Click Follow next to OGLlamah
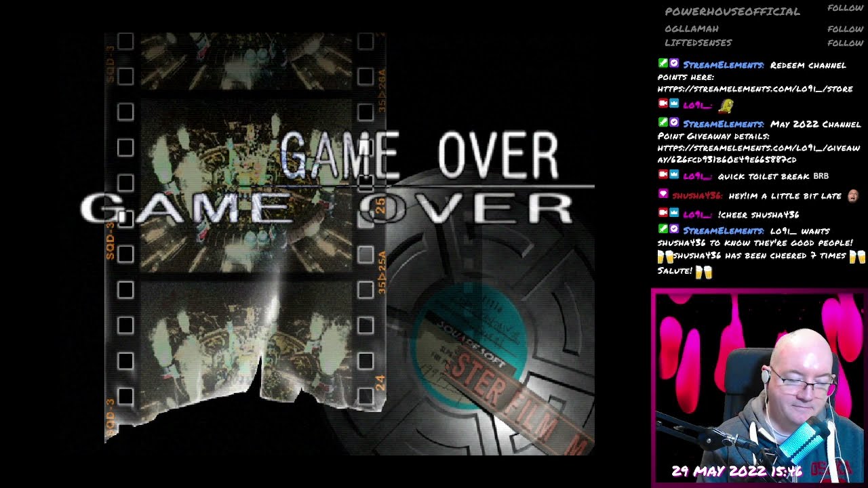This screenshot has width=868, height=488. 845,29
